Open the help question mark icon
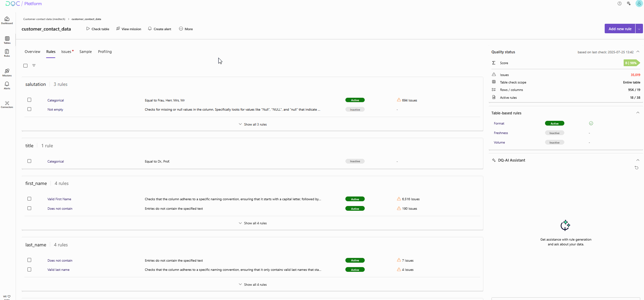This screenshot has width=644, height=300. (x=620, y=3)
